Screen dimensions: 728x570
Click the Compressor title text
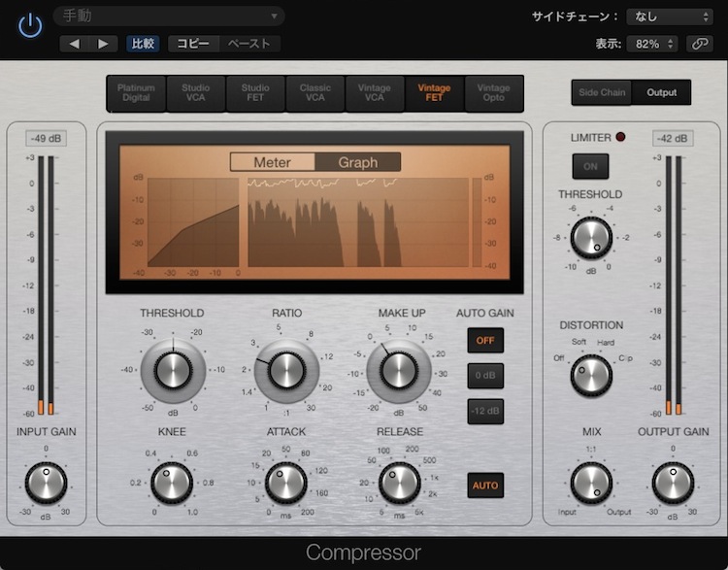tap(363, 553)
